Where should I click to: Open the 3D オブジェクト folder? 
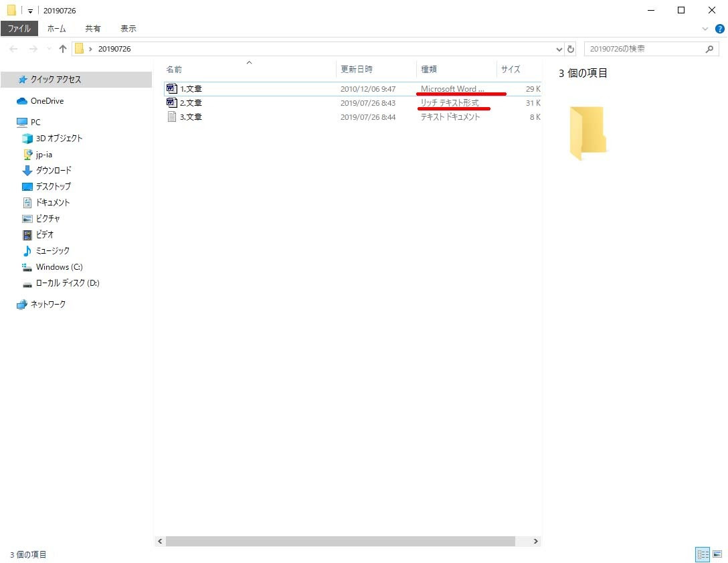click(x=59, y=139)
